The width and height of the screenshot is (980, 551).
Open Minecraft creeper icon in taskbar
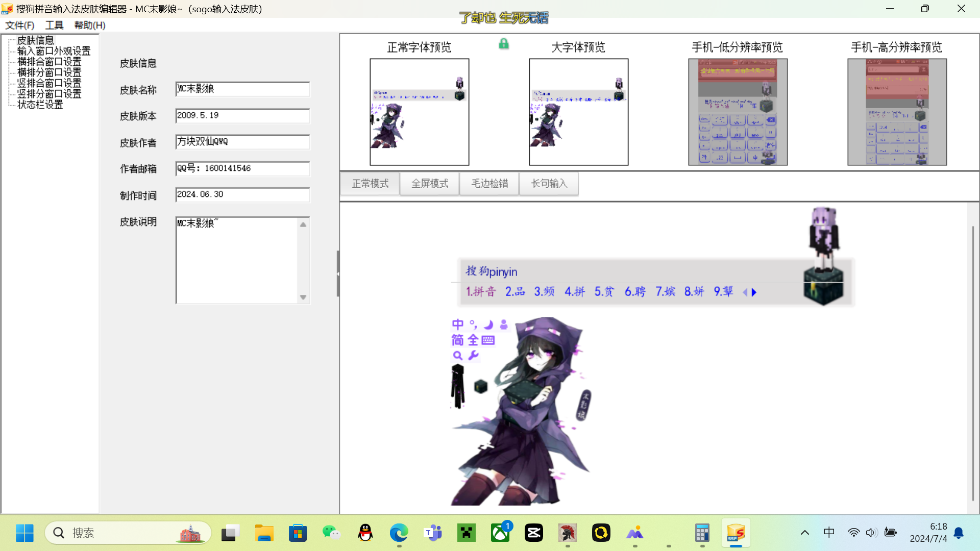(466, 533)
